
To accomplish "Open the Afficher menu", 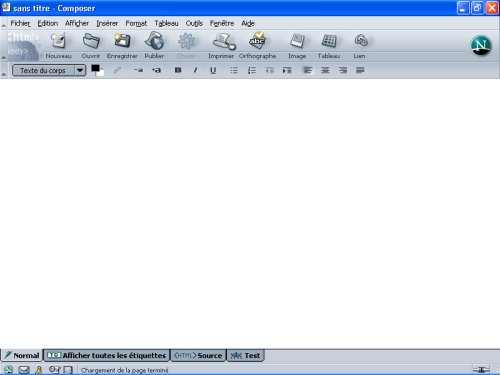I will pyautogui.click(x=77, y=23).
